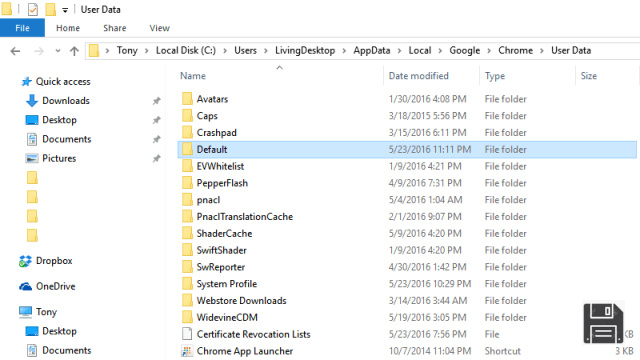This screenshot has height=360, width=640.
Task: Click the Back navigation arrow
Action: [15, 51]
